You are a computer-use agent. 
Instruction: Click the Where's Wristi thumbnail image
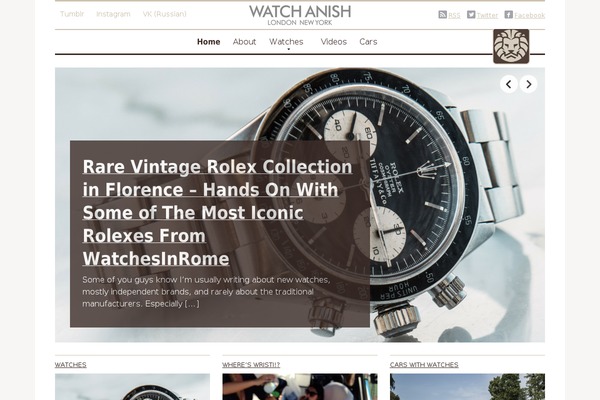coord(300,387)
